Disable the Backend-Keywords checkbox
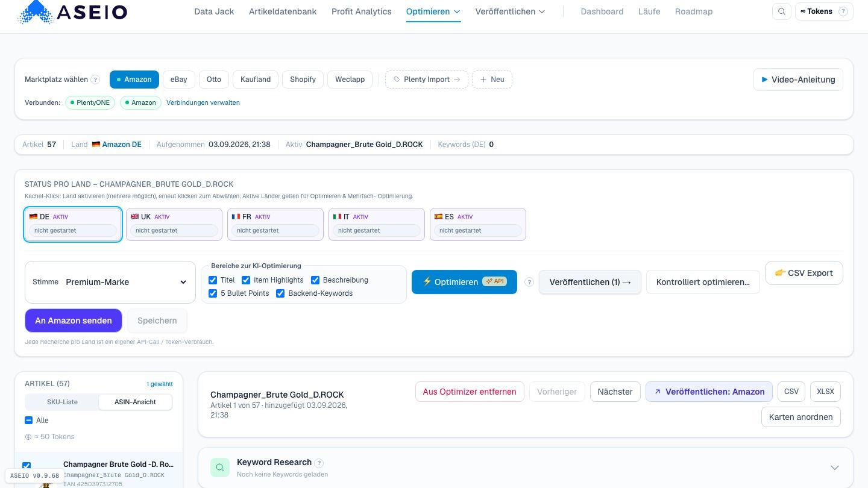This screenshot has height=488, width=868. 280,293
